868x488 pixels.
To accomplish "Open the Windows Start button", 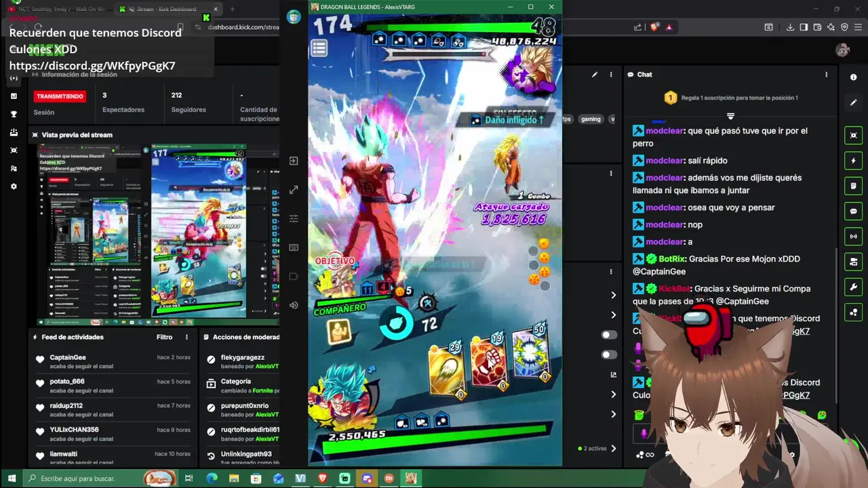I will coord(12,479).
